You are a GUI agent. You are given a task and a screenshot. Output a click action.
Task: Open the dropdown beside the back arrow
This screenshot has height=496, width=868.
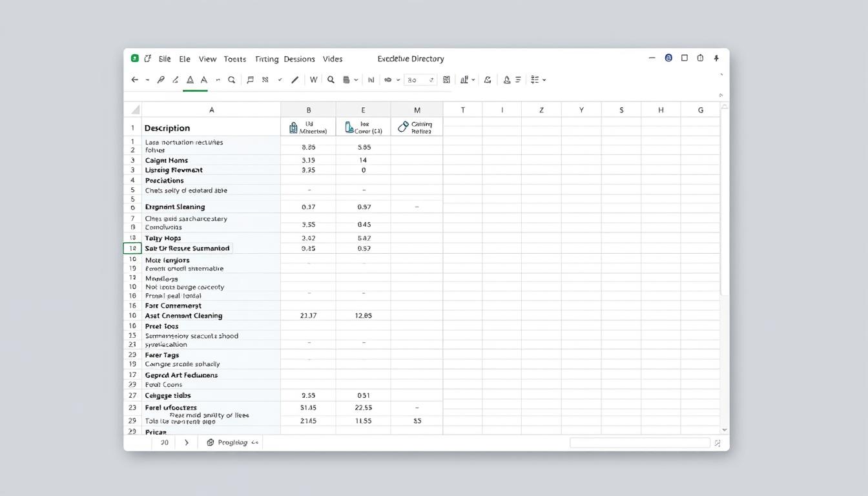coord(147,80)
